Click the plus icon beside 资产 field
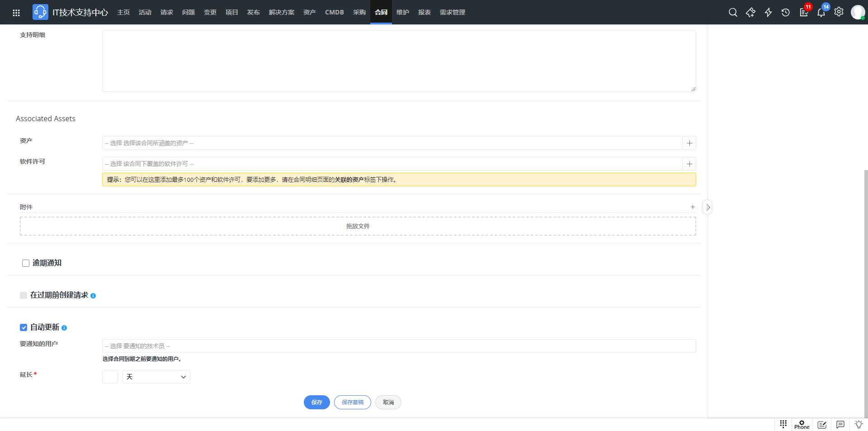868x431 pixels. [689, 143]
